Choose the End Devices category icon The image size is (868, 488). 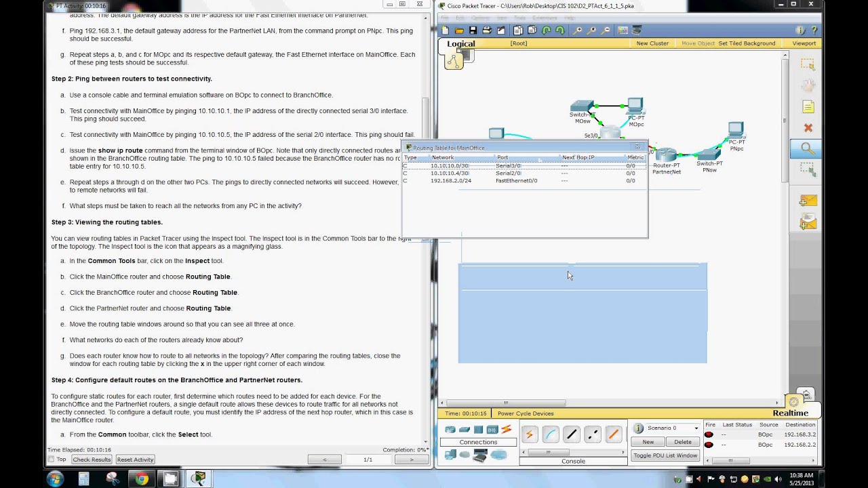[x=450, y=455]
